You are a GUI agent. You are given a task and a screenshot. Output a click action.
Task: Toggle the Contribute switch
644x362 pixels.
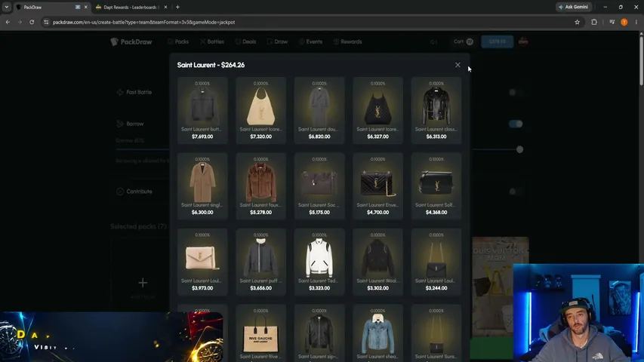click(516, 192)
